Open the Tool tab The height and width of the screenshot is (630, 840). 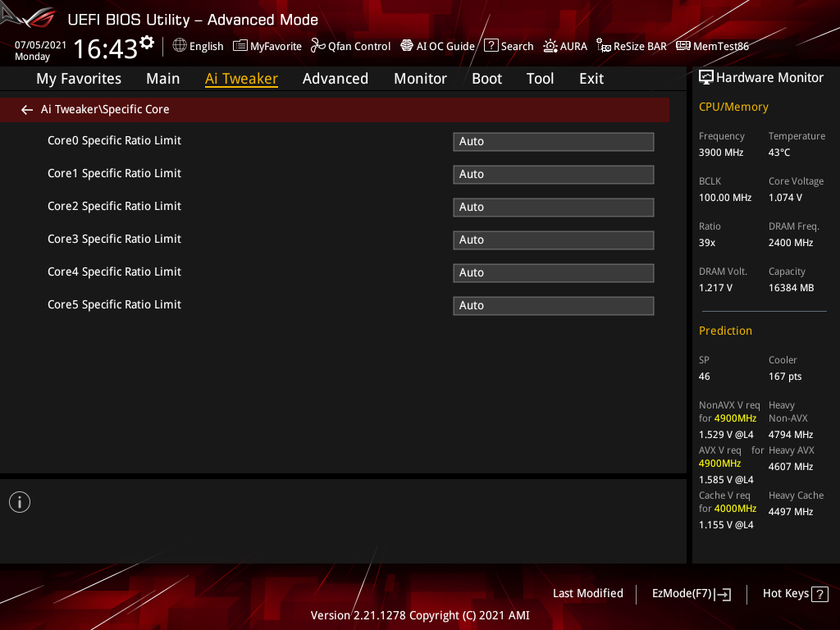point(540,79)
